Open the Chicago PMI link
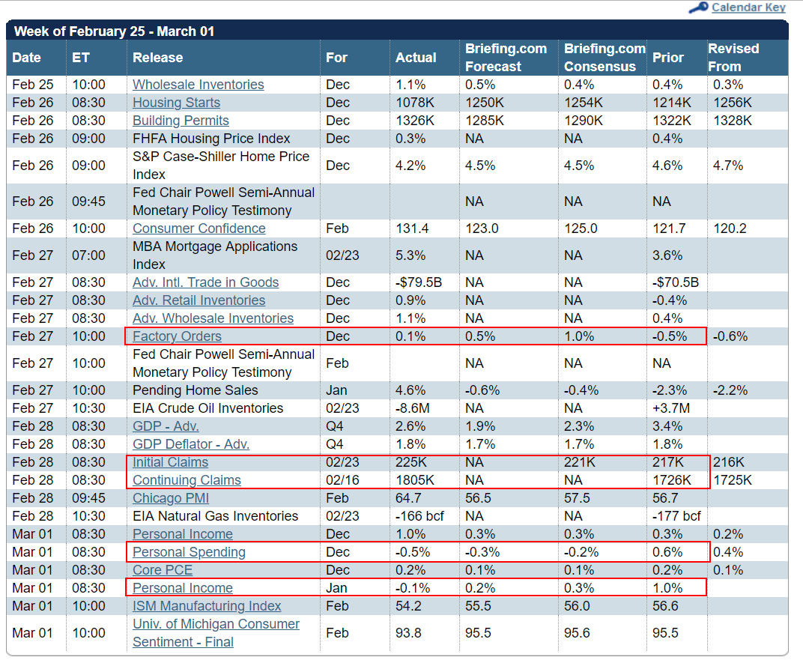Image resolution: width=803 pixels, height=672 pixels. [x=171, y=498]
